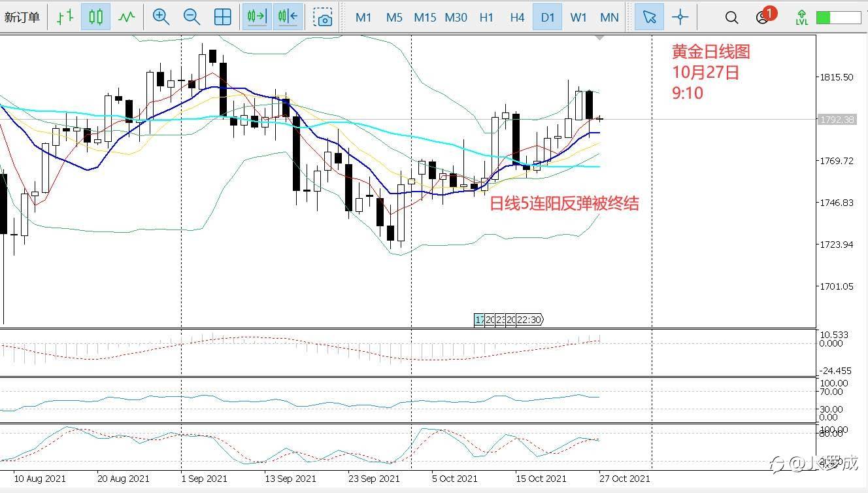Viewport: 868px width, 493px height.
Task: Toggle chart shift from right edge
Action: (288, 17)
